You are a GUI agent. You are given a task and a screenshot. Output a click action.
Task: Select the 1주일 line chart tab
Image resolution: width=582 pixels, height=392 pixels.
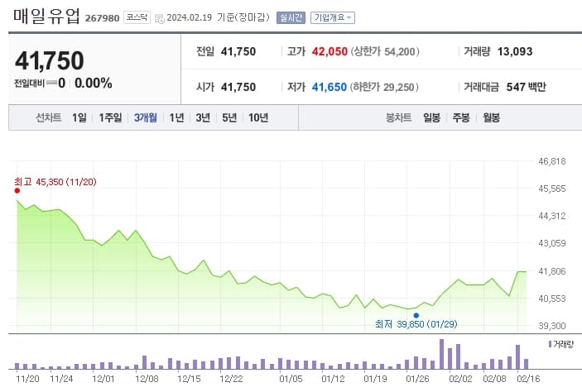(x=110, y=117)
